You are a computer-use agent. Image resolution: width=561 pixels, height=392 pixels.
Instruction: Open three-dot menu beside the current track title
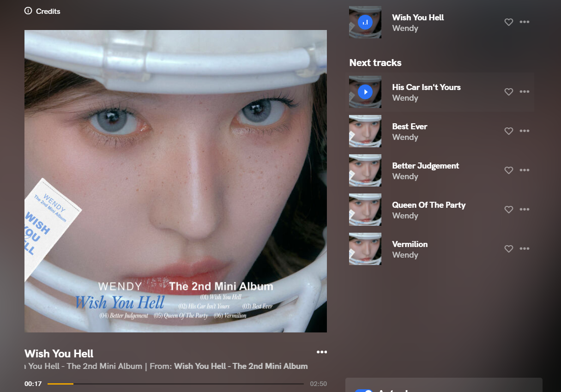[x=322, y=352]
